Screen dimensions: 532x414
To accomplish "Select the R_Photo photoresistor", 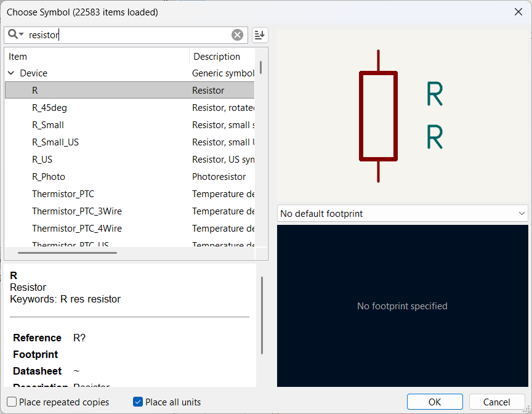I will 48,176.
